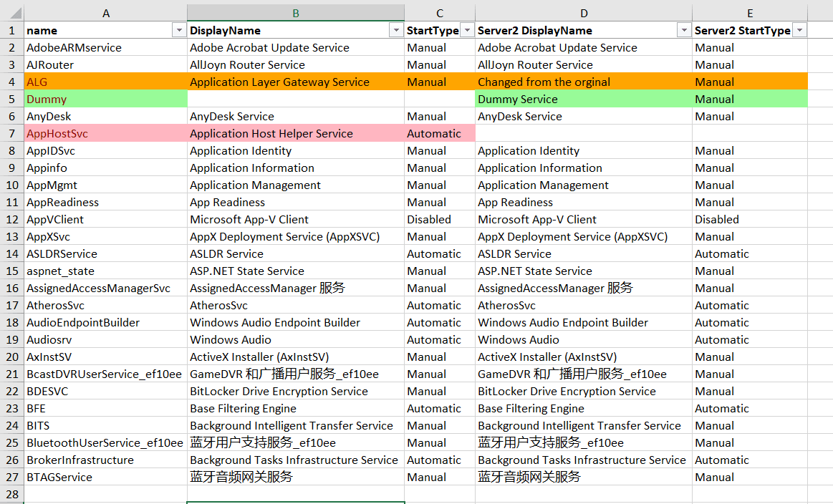
Task: Click 'Base Filtering Engine' in DisplayName column
Action: coord(296,408)
